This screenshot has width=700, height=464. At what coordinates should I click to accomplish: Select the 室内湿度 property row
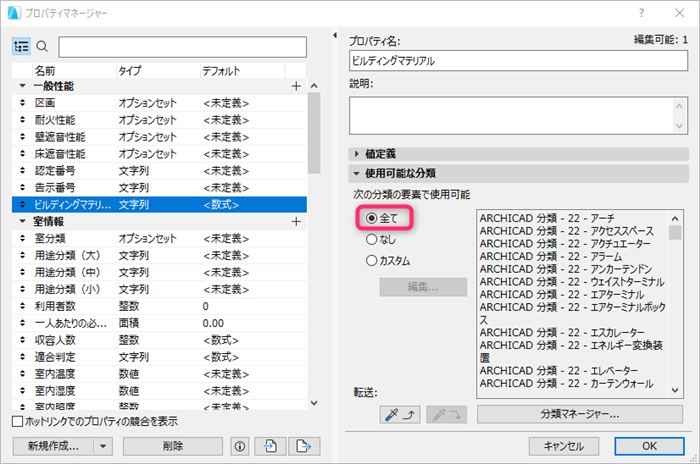tap(159, 391)
